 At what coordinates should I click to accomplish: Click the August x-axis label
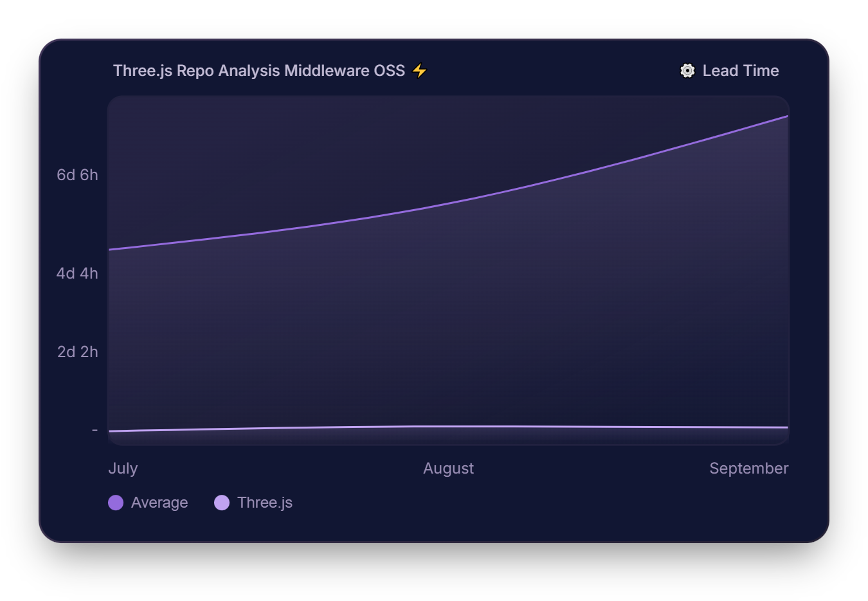click(x=448, y=468)
